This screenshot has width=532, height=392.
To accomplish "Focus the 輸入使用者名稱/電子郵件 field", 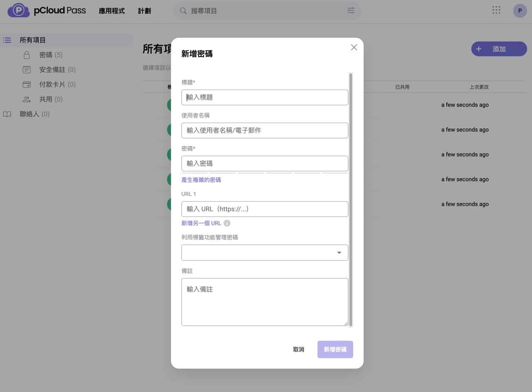I will tap(265, 130).
